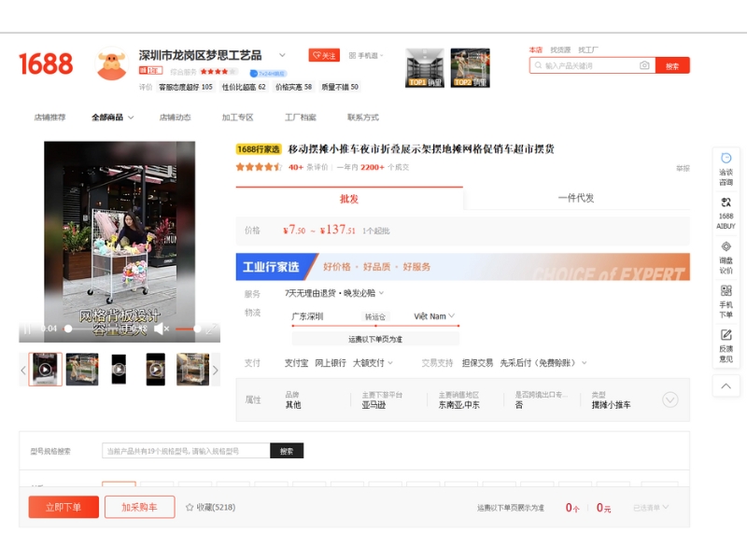This screenshot has height=560, width=747.
Task: Toggle 收藏 favorite star for product
Action: [x=190, y=507]
